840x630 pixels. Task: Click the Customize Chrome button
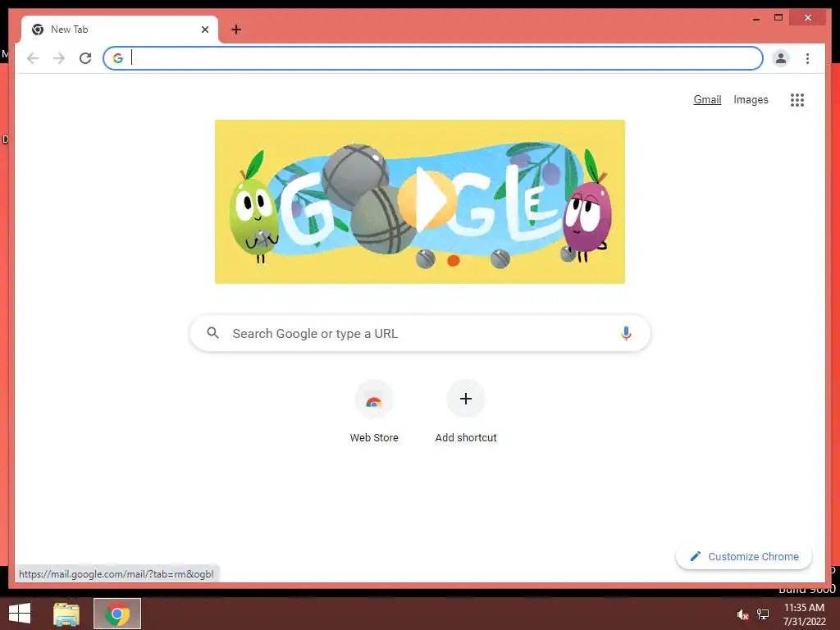click(x=743, y=557)
